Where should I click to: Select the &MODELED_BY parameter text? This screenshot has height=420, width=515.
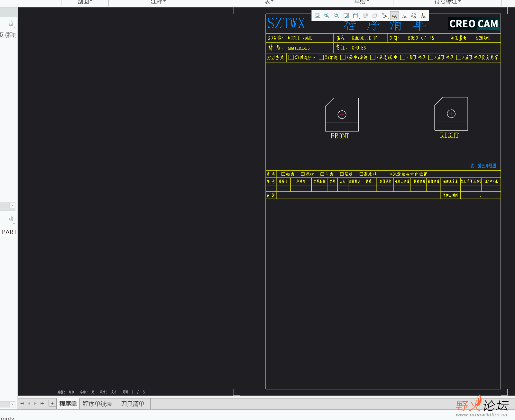(365, 38)
